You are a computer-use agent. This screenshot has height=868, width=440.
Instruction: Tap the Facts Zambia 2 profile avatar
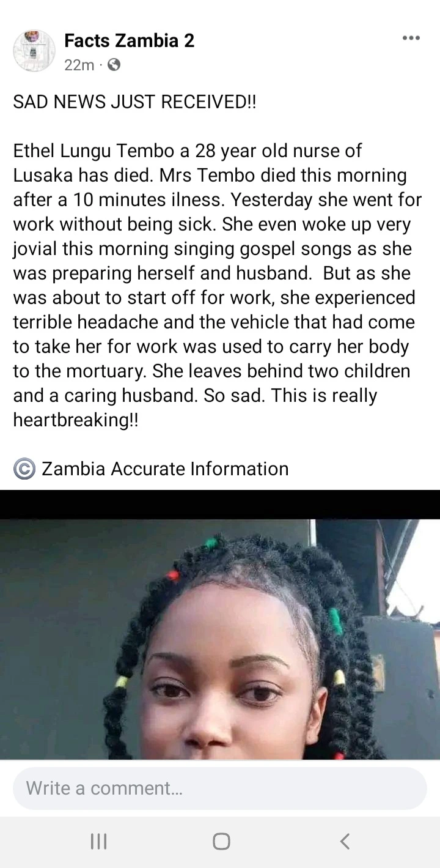(34, 51)
